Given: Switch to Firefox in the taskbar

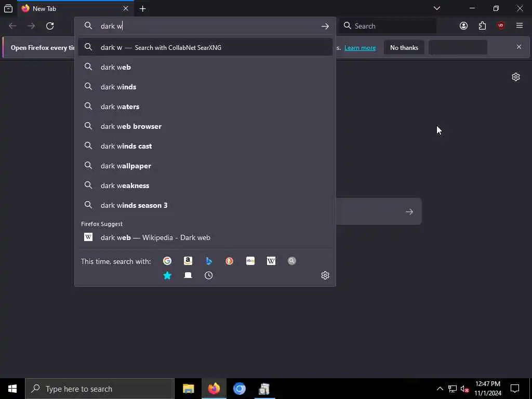Looking at the screenshot, I should click(214, 389).
